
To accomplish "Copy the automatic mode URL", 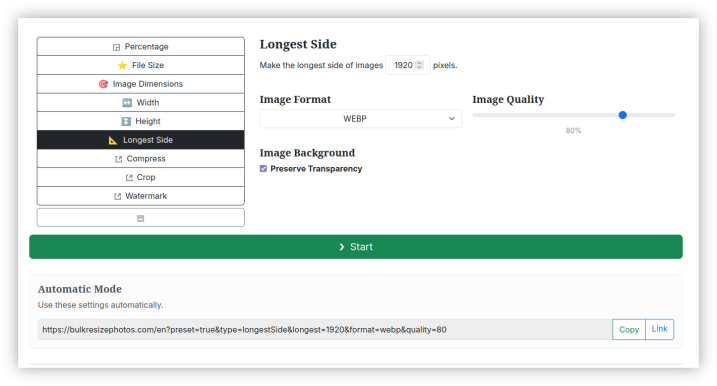I will tap(629, 330).
